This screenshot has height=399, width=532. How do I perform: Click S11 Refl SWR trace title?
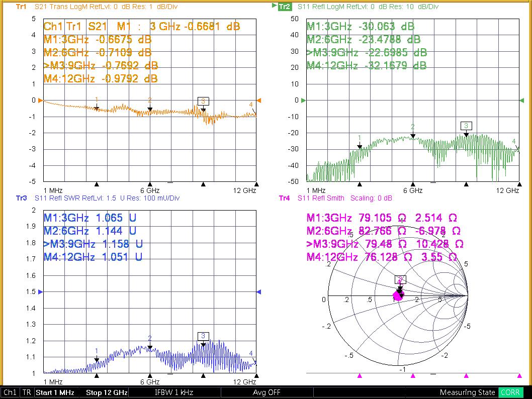pos(107,198)
